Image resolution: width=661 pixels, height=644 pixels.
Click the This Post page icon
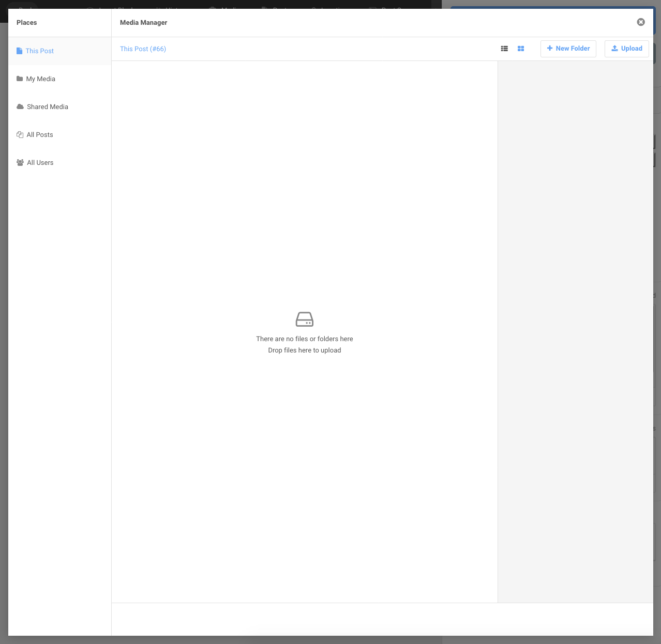(20, 51)
